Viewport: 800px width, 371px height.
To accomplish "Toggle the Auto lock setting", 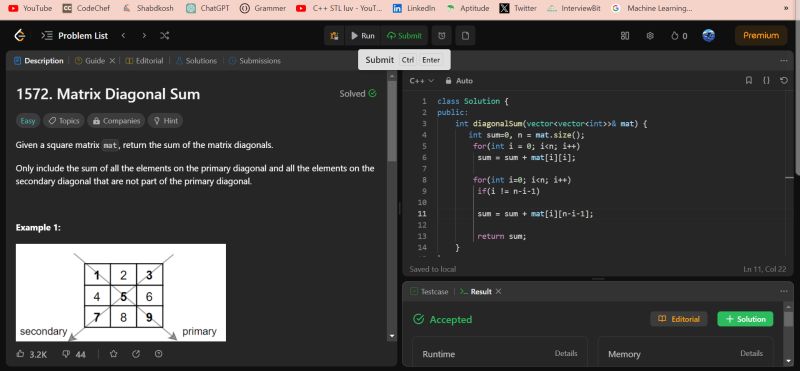I will [x=459, y=81].
